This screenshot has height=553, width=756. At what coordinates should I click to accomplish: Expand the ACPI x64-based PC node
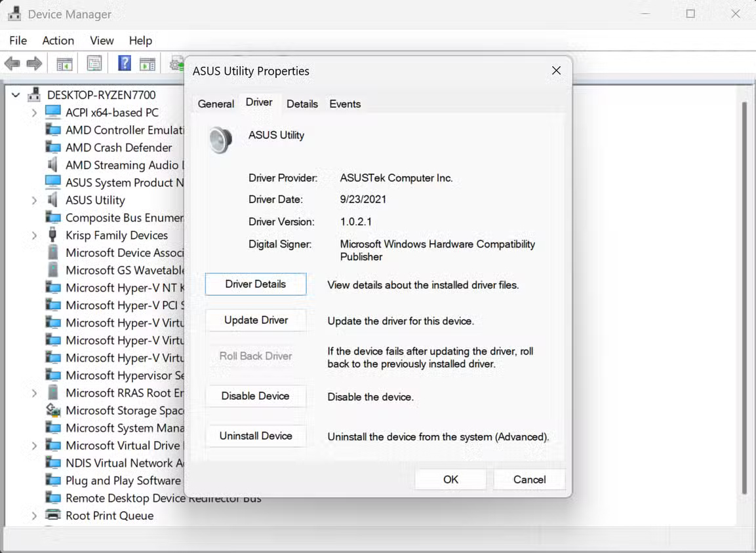(33, 112)
